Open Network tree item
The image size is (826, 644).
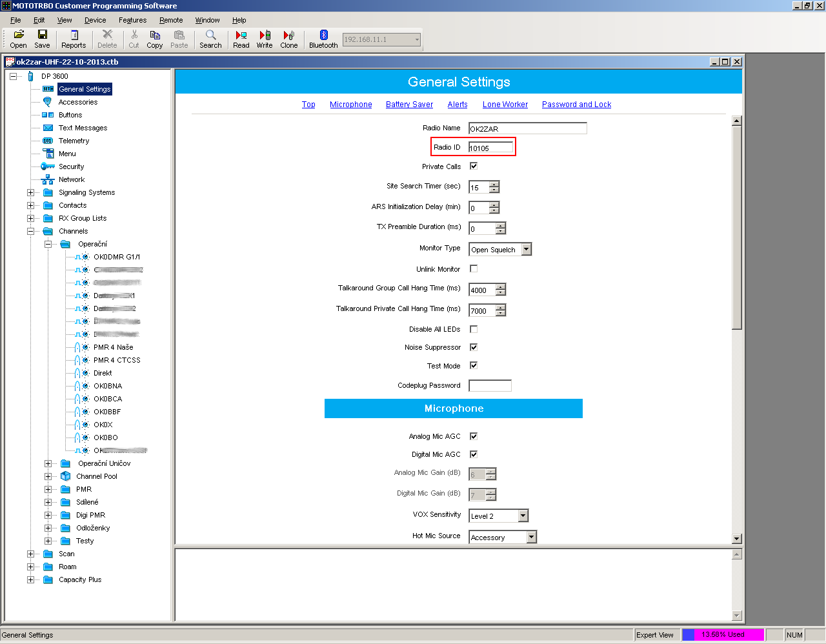72,179
